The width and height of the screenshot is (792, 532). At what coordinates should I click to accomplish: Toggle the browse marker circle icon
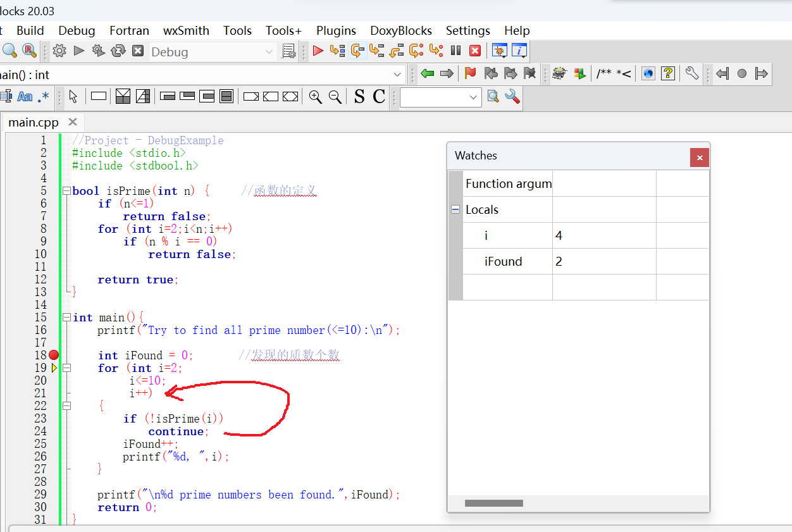[x=742, y=73]
